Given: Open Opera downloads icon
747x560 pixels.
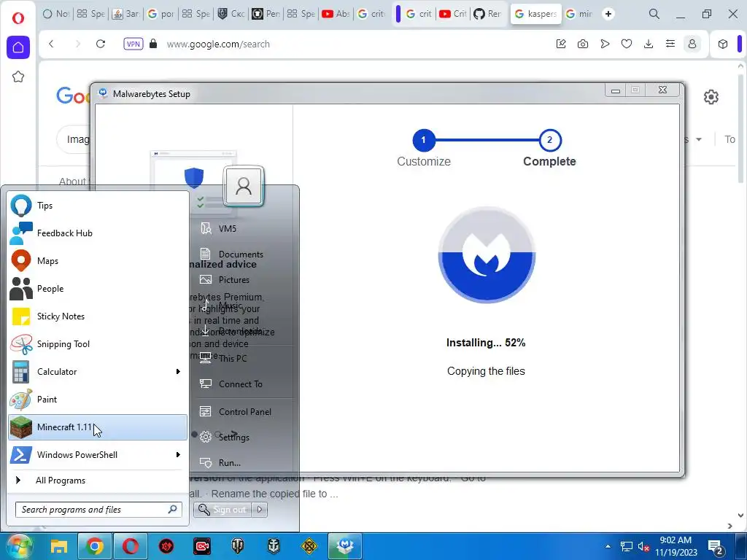Looking at the screenshot, I should click(x=649, y=44).
